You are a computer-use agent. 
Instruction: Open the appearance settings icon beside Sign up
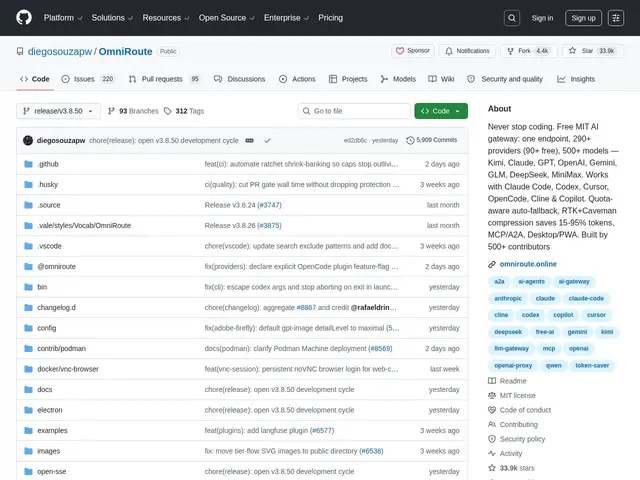pos(616,18)
